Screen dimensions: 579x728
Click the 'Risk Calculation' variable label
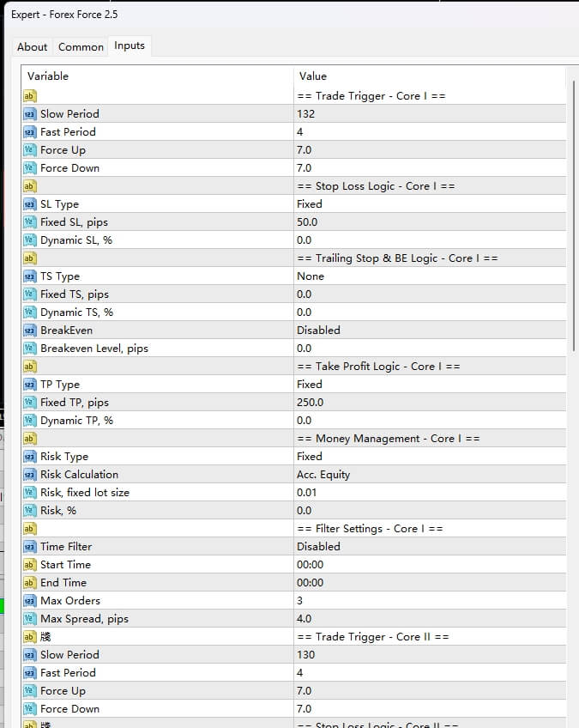[x=79, y=475]
